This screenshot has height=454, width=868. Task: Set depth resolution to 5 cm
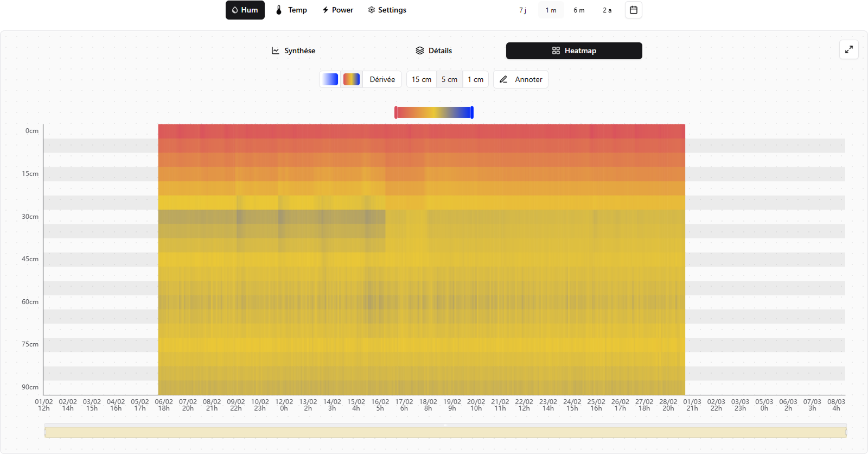point(449,79)
